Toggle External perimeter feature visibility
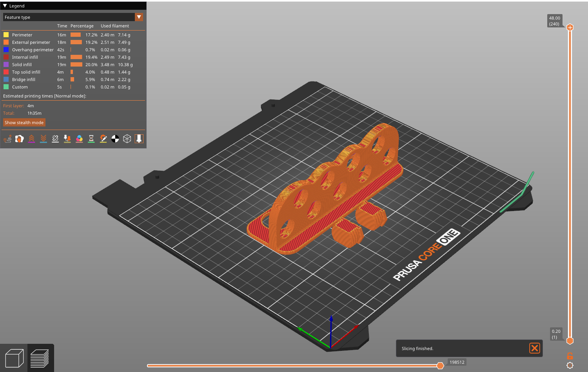Image resolution: width=588 pixels, height=372 pixels. (73, 42)
